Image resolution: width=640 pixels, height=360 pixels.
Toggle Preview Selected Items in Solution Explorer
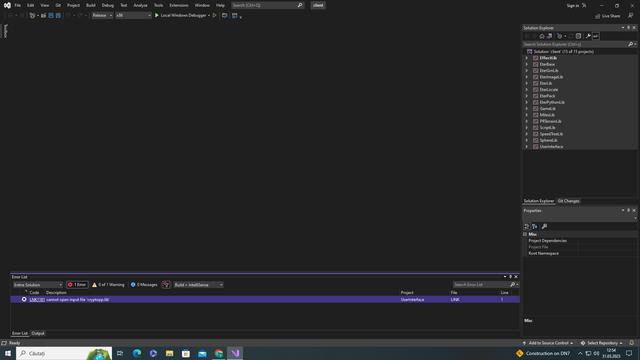(x=596, y=36)
